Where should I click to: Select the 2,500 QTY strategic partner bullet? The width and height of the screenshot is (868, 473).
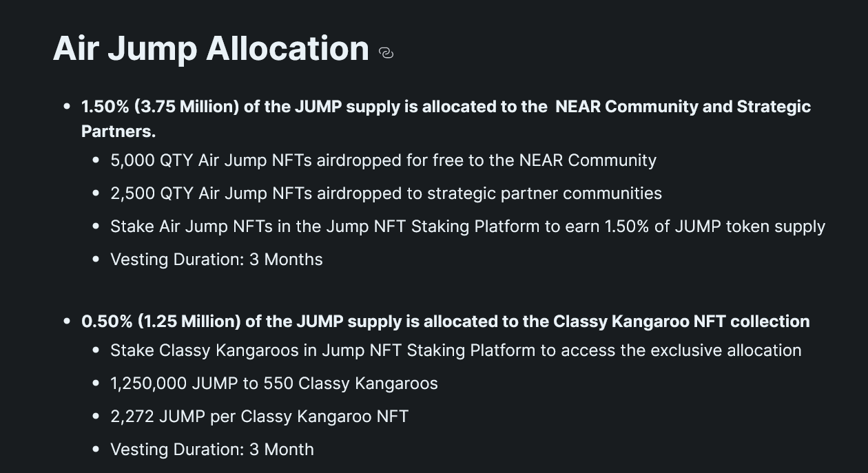click(386, 193)
